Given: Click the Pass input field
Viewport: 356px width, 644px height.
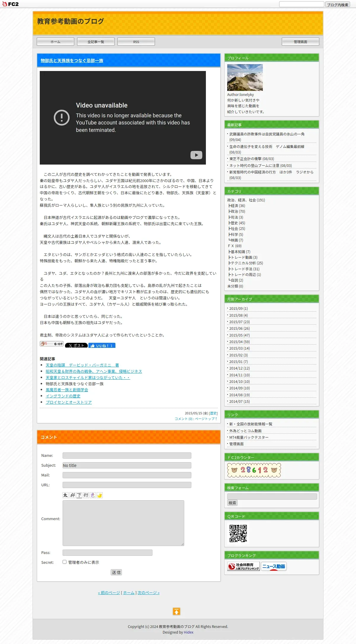Looking at the screenshot, I should tap(107, 553).
